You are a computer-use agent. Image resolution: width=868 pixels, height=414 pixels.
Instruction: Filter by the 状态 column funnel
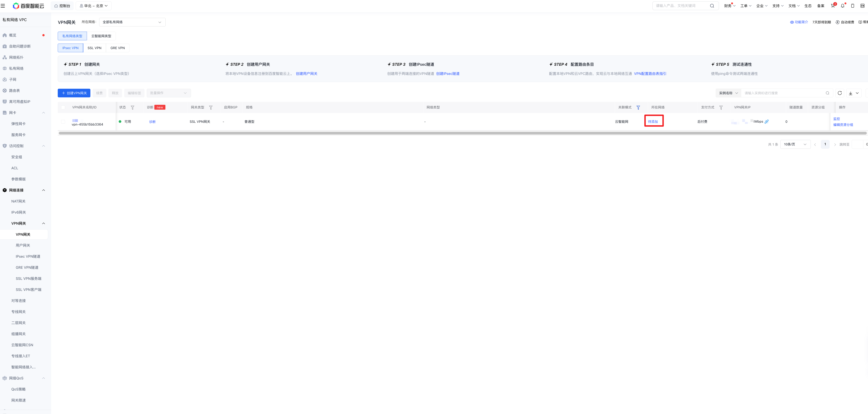[x=132, y=108]
